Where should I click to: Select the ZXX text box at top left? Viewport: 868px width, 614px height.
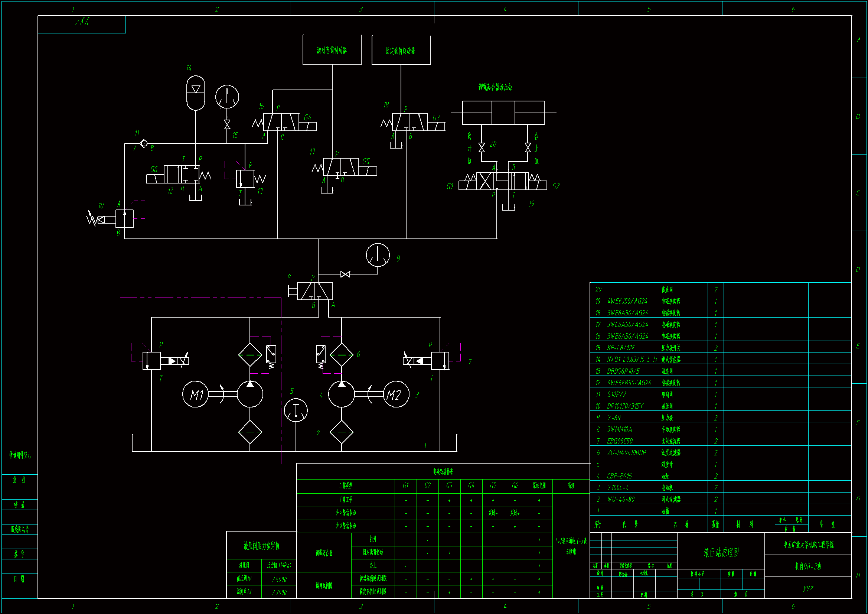click(82, 23)
